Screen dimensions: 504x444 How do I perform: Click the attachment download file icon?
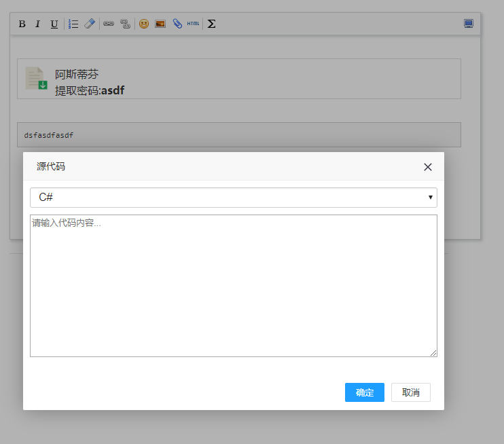(36, 79)
